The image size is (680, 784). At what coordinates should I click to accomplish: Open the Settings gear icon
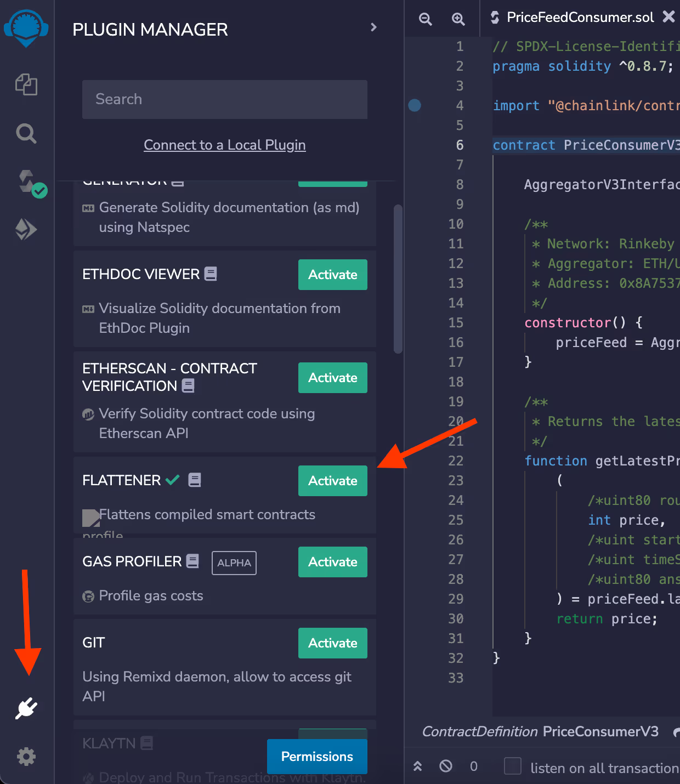(26, 757)
